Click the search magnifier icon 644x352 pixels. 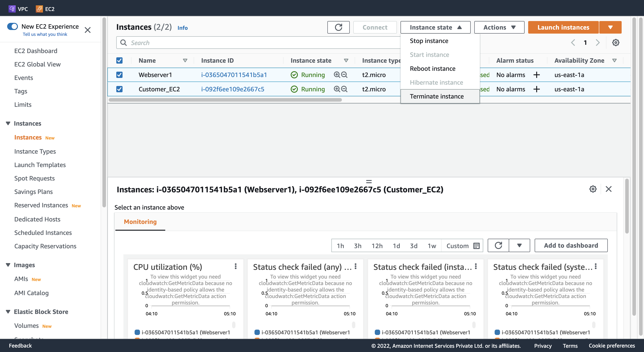pos(123,43)
